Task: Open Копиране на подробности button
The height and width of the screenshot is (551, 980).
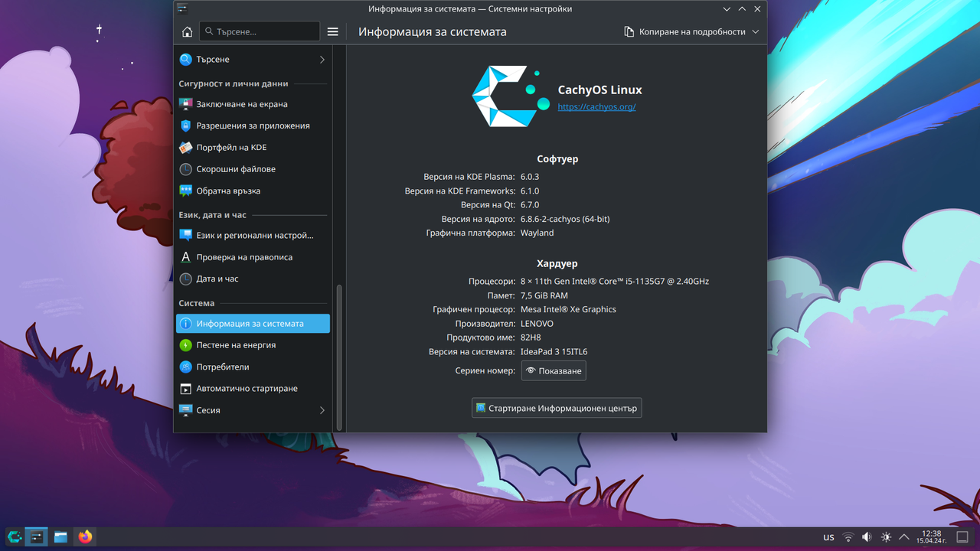Action: [x=684, y=32]
